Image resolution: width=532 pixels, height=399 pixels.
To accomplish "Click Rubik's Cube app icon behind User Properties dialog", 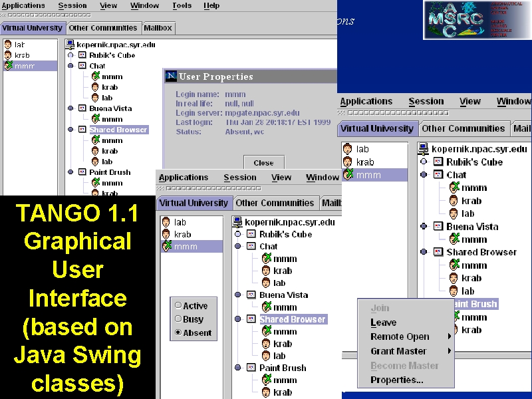I will click(x=82, y=55).
